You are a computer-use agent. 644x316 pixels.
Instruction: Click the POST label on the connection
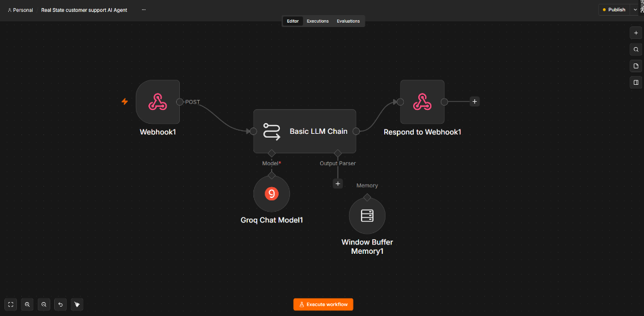pyautogui.click(x=192, y=102)
